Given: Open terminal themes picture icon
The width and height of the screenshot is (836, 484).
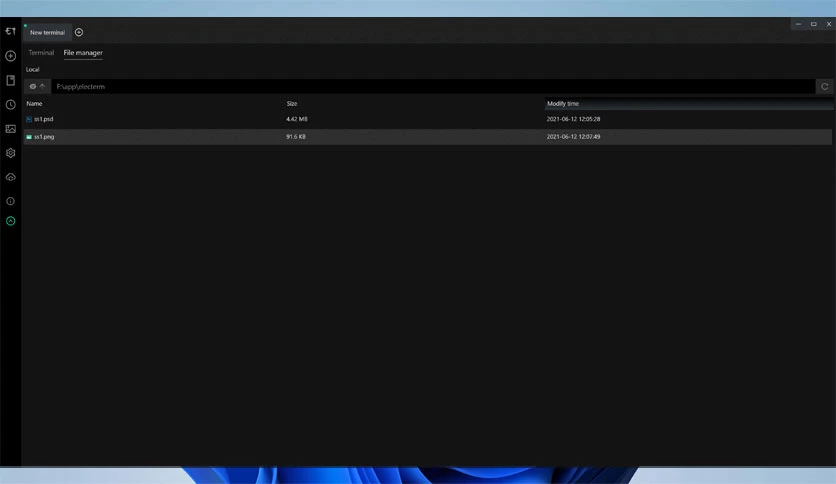Looking at the screenshot, I should tap(10, 128).
